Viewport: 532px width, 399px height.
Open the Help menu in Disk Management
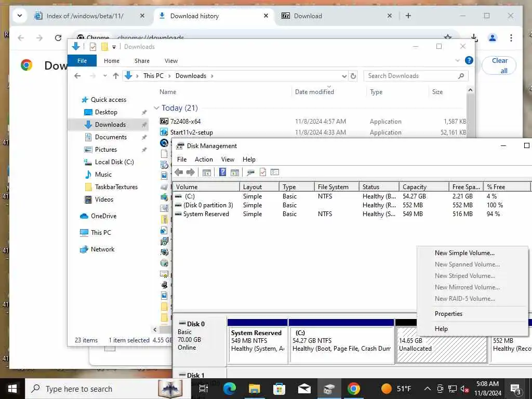tap(249, 159)
